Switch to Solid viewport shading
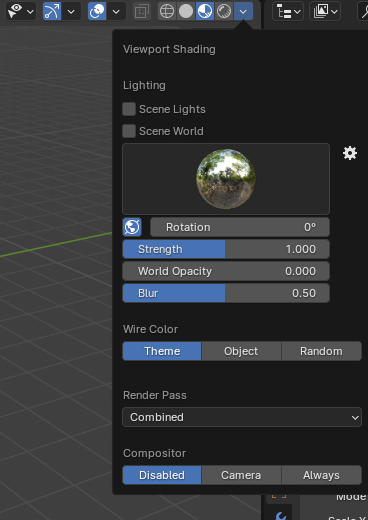The height and width of the screenshot is (520, 368). coord(186,11)
